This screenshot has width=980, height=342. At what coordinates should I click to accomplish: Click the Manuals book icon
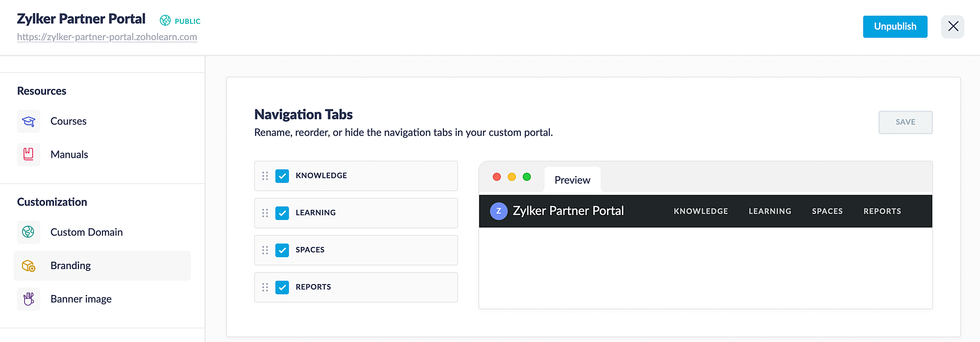click(x=28, y=154)
